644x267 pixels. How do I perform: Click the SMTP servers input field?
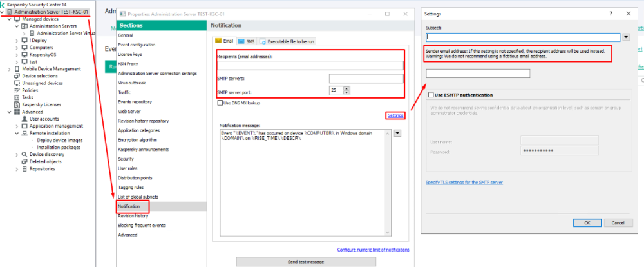click(x=366, y=79)
